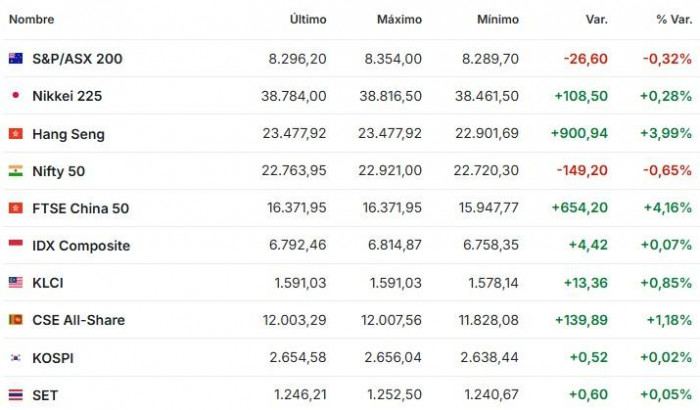
Task: Sort by the % Var. column header
Action: coord(674,19)
